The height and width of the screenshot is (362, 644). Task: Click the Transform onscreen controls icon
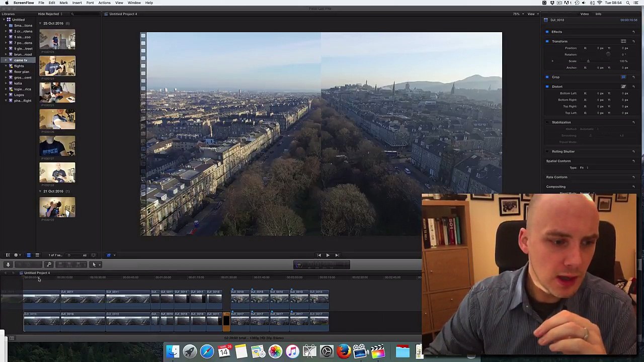[x=623, y=41]
